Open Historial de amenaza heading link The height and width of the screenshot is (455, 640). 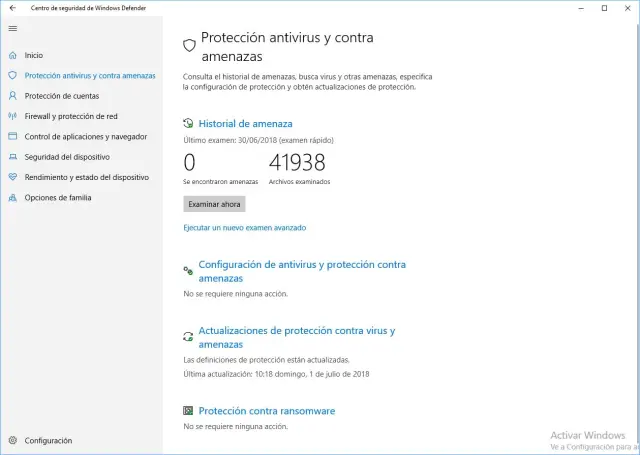(x=245, y=124)
